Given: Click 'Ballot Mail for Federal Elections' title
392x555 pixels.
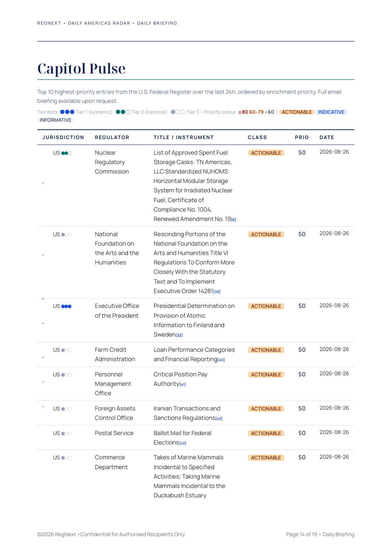Looking at the screenshot, I should pyautogui.click(x=183, y=438).
